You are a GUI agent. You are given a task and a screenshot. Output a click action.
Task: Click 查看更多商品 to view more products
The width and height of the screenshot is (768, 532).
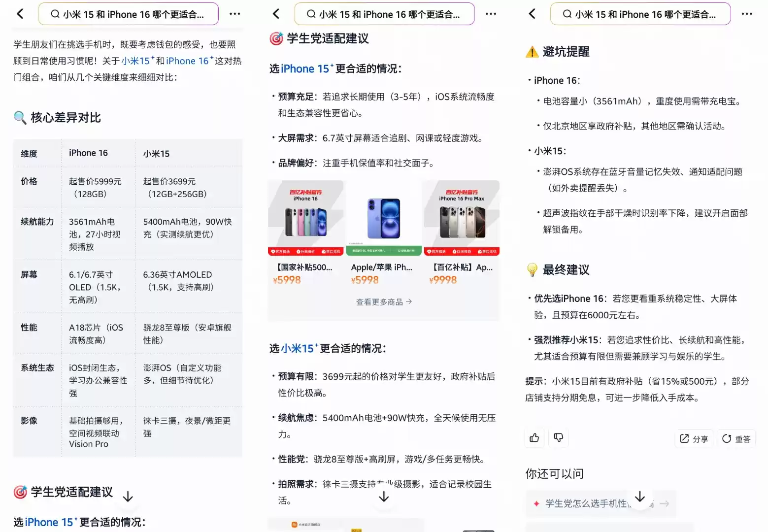coord(384,302)
